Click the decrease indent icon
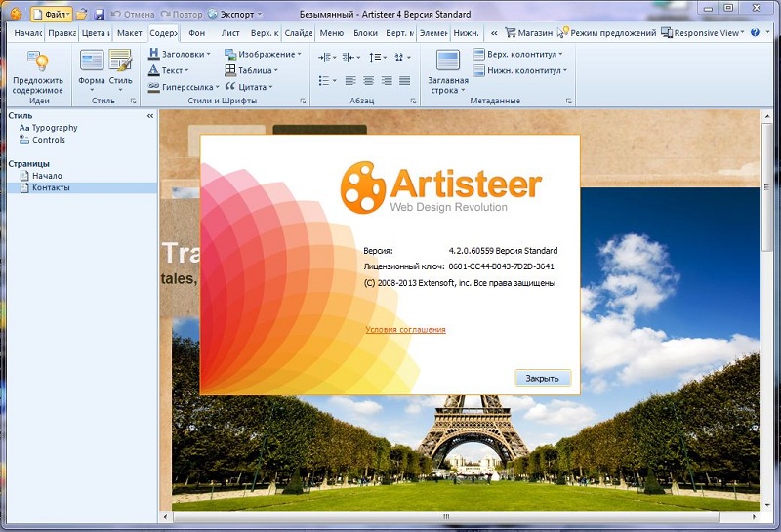Image resolution: width=781 pixels, height=532 pixels. click(x=349, y=58)
